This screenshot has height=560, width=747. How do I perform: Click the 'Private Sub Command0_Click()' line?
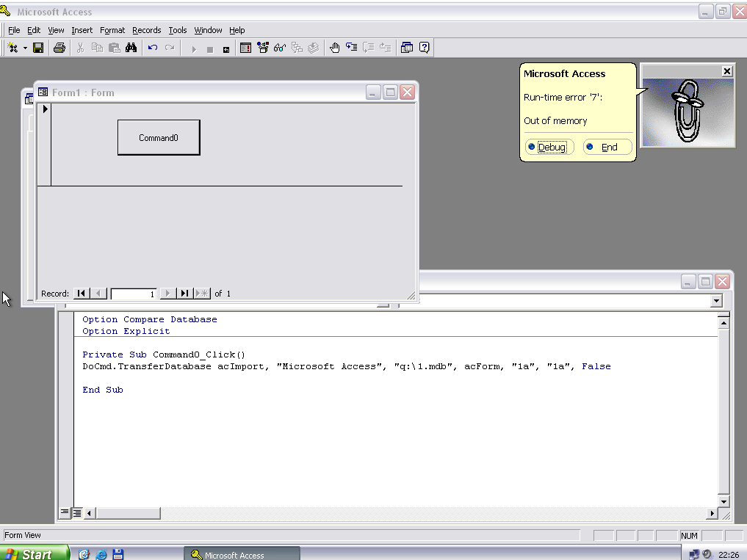[x=164, y=354]
